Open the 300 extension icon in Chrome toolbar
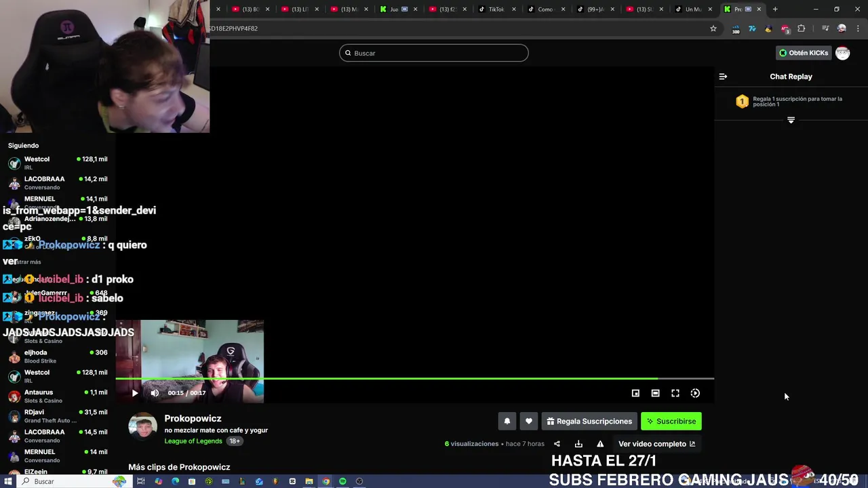868x488 pixels. point(736,28)
